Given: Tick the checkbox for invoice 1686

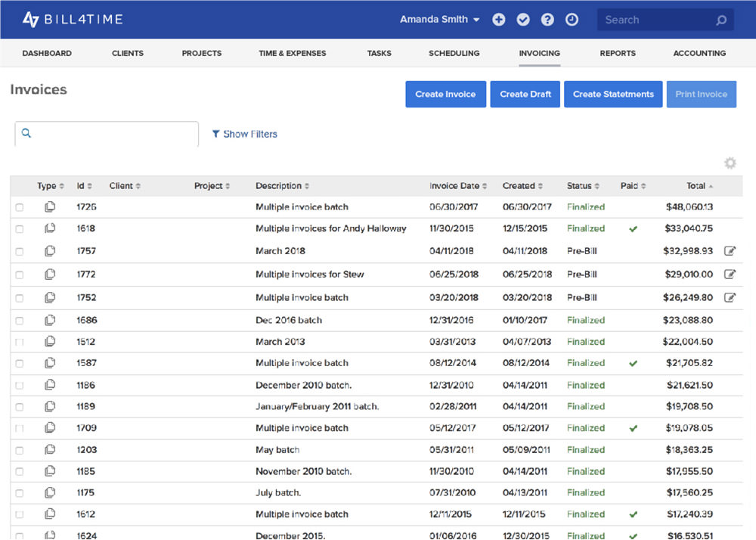Looking at the screenshot, I should [20, 321].
